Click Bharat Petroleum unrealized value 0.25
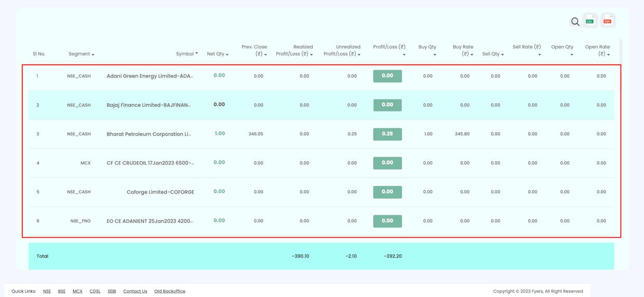This screenshot has height=297, width=644. click(x=352, y=134)
